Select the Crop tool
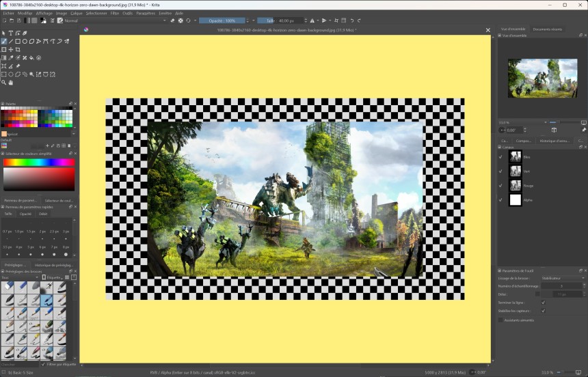 (18, 49)
